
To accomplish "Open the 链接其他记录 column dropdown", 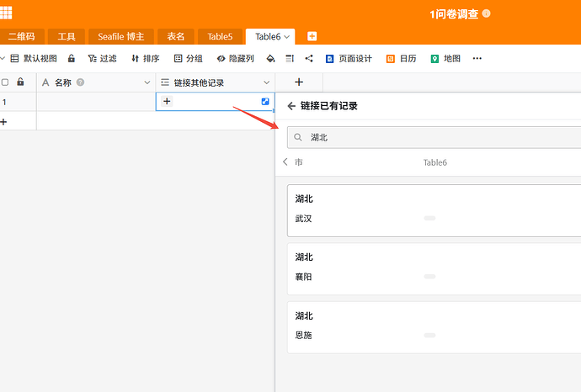I will (266, 82).
